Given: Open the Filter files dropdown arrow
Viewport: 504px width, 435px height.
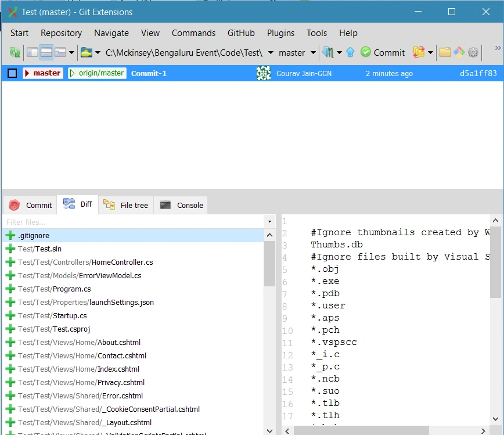Looking at the screenshot, I should pyautogui.click(x=269, y=221).
